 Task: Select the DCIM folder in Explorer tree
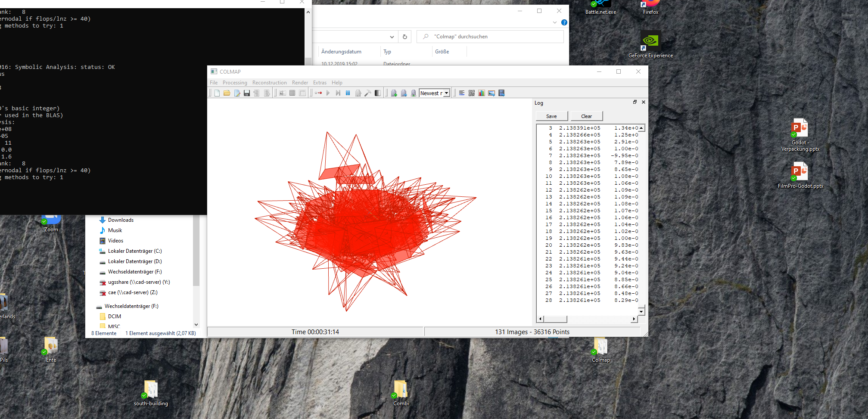tap(114, 317)
